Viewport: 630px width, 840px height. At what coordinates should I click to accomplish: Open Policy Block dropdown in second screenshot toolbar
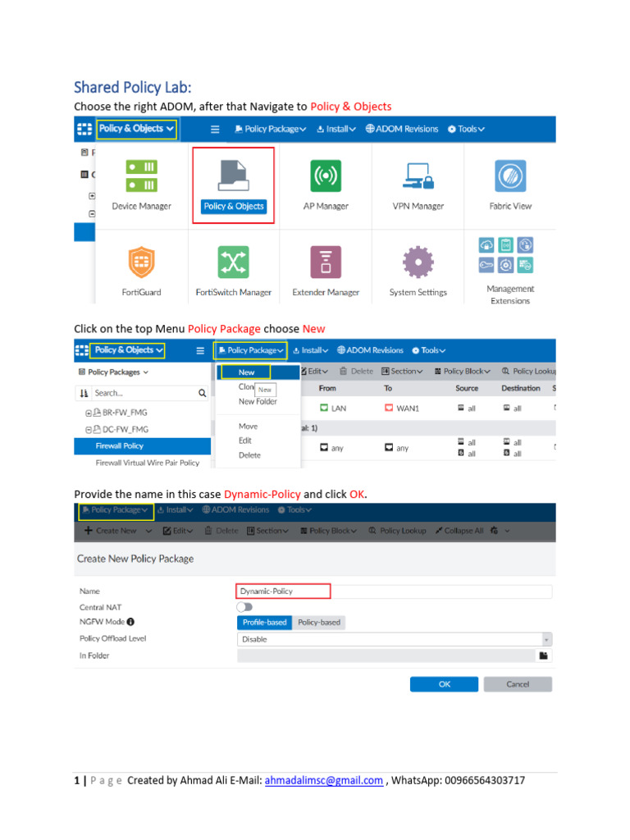(463, 372)
